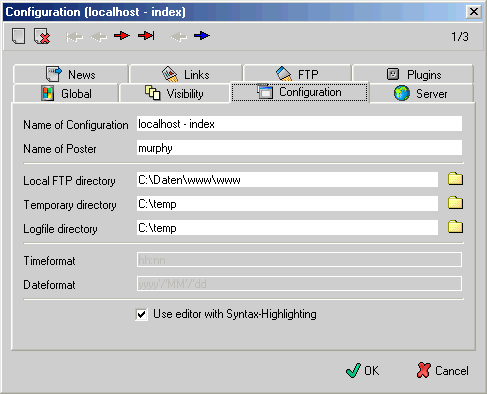Toggle Use editor with Syntax-Highlighting checkbox
The width and height of the screenshot is (487, 394).
tap(141, 314)
